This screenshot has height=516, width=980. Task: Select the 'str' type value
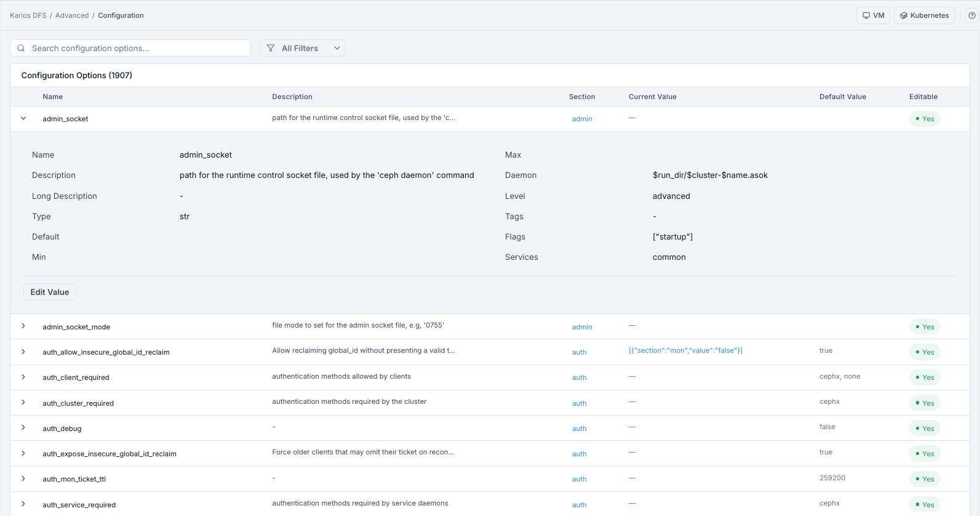[185, 216]
